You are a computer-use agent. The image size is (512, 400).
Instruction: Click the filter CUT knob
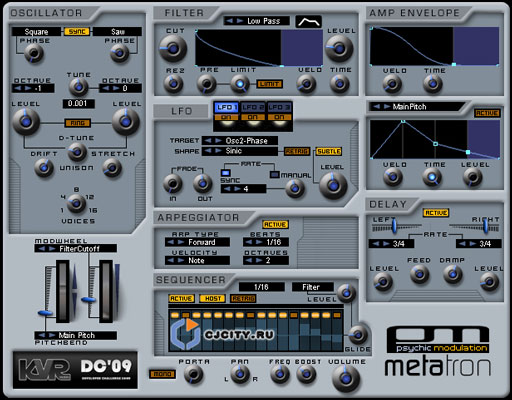173,49
